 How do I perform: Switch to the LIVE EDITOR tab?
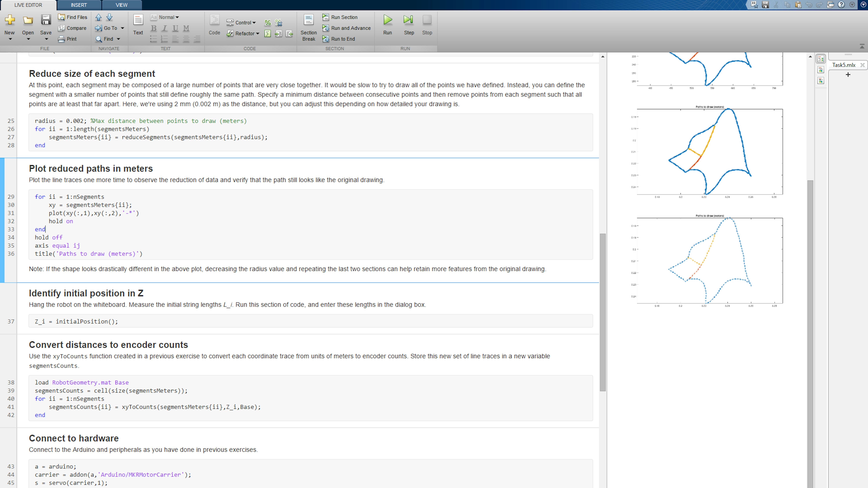[x=28, y=5]
